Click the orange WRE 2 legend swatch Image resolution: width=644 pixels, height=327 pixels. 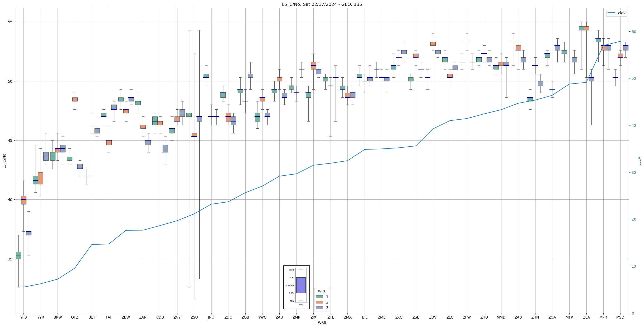(319, 302)
